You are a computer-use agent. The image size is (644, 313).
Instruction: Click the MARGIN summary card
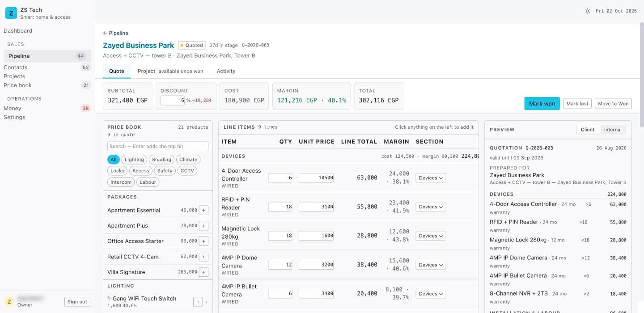pyautogui.click(x=312, y=96)
